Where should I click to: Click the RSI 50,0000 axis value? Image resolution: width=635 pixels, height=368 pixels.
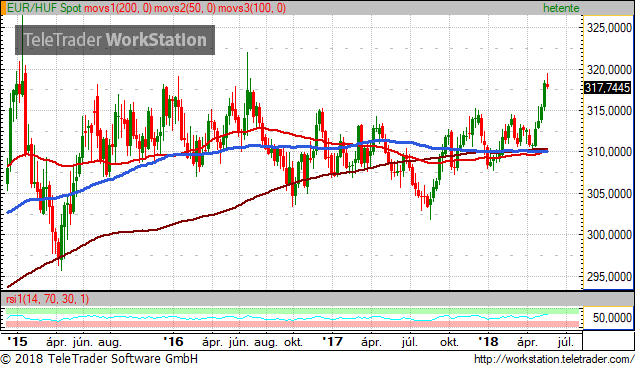point(612,317)
